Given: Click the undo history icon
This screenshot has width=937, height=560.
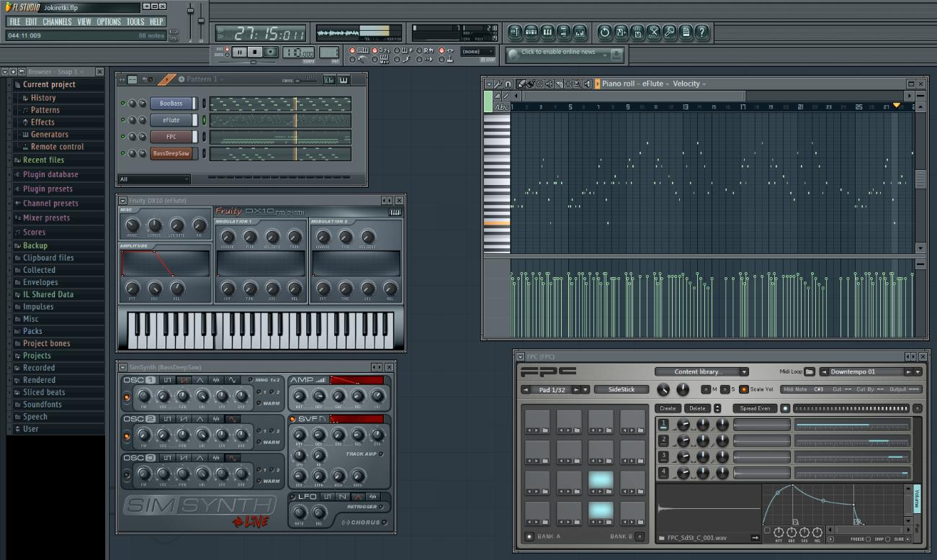Looking at the screenshot, I should pos(604,32).
